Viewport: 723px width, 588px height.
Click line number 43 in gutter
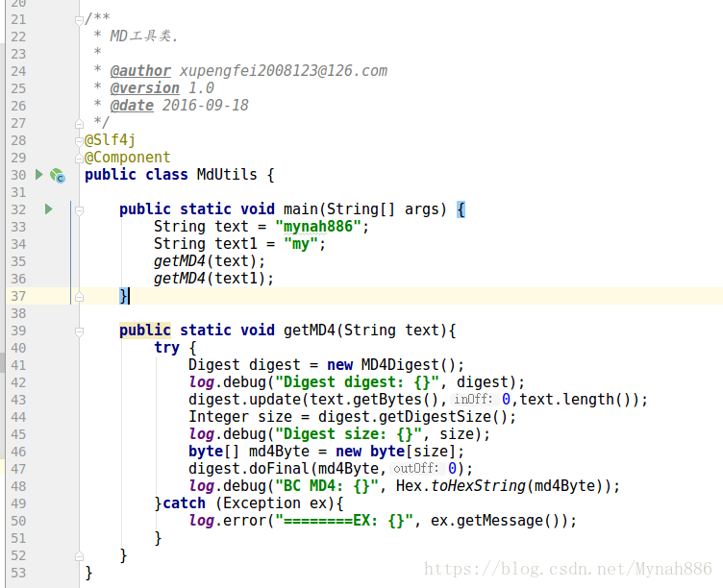[19, 400]
